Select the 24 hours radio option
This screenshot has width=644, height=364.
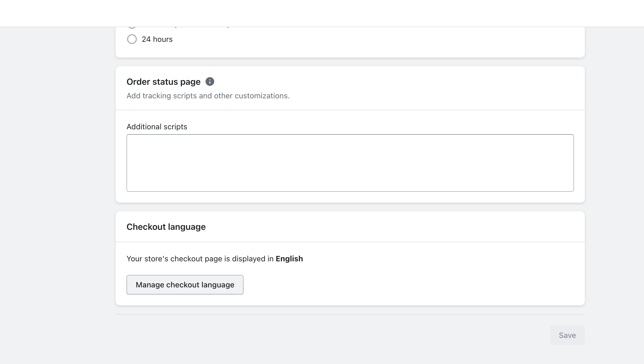(132, 39)
